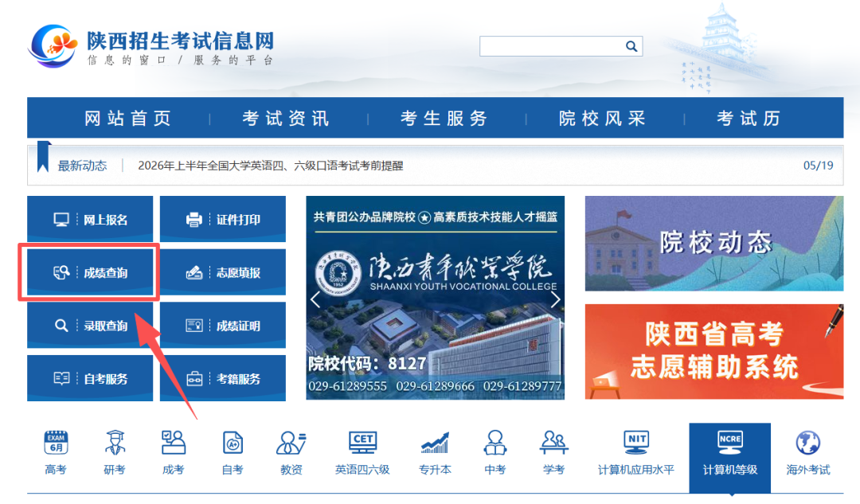Open the 考试资讯 menu
The image size is (860, 504).
286,118
